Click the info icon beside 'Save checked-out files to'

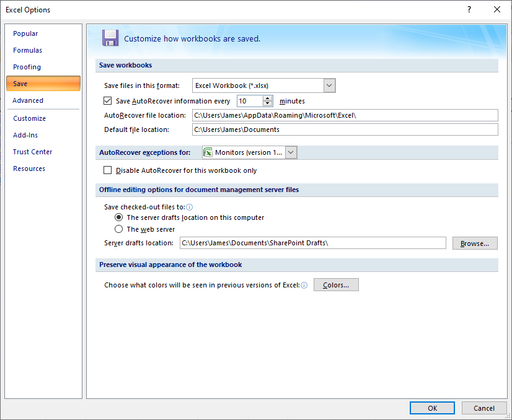(190, 208)
